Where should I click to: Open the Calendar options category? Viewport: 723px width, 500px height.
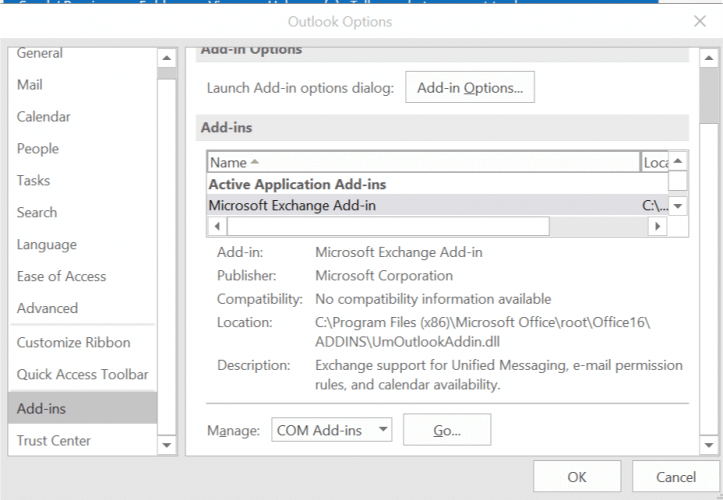pyautogui.click(x=82, y=117)
